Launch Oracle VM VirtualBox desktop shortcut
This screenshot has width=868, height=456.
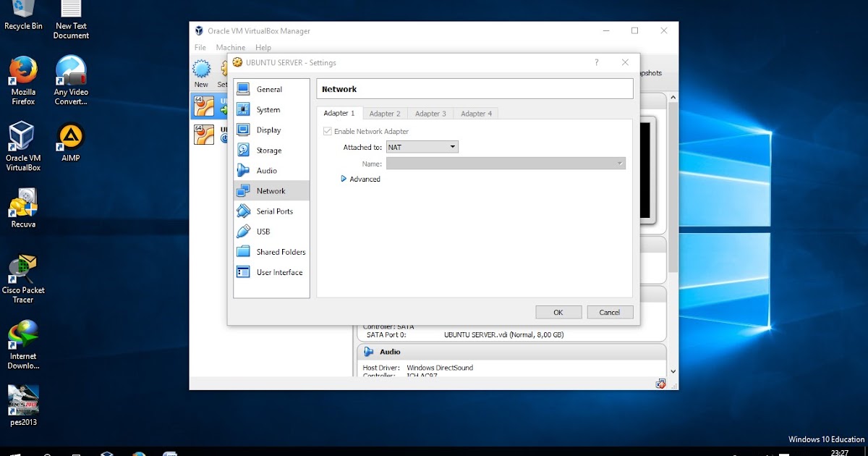tap(23, 146)
